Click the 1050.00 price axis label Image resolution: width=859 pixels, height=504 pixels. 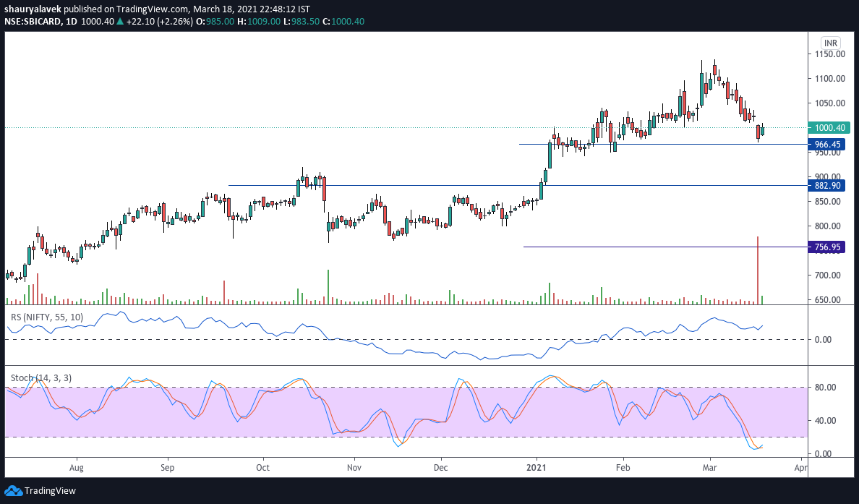[829, 103]
